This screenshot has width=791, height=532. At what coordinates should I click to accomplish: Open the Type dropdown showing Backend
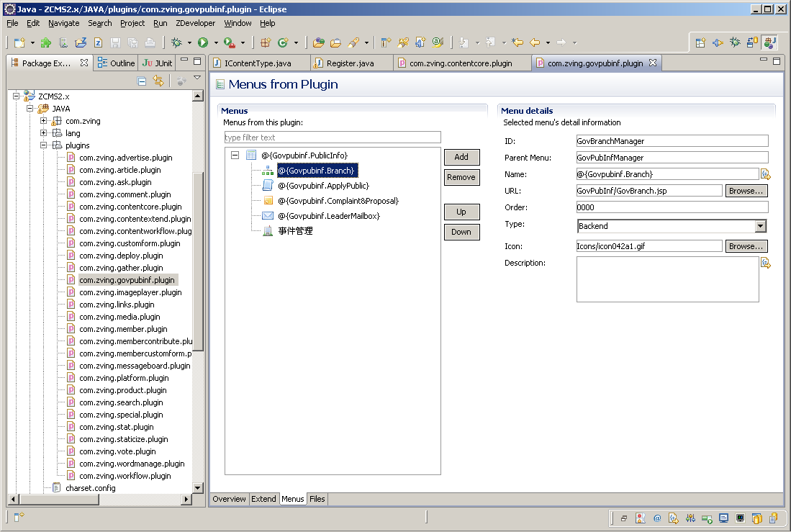point(760,226)
